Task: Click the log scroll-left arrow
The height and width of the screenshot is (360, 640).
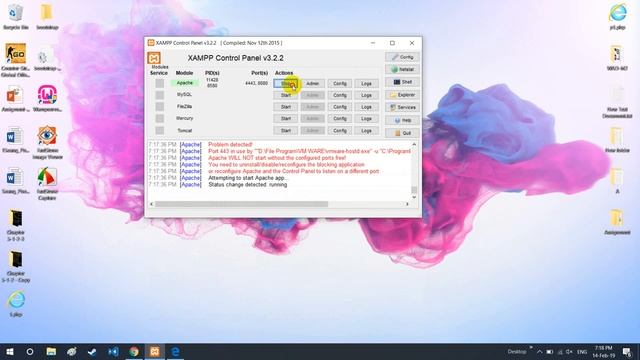Action: tap(151, 204)
